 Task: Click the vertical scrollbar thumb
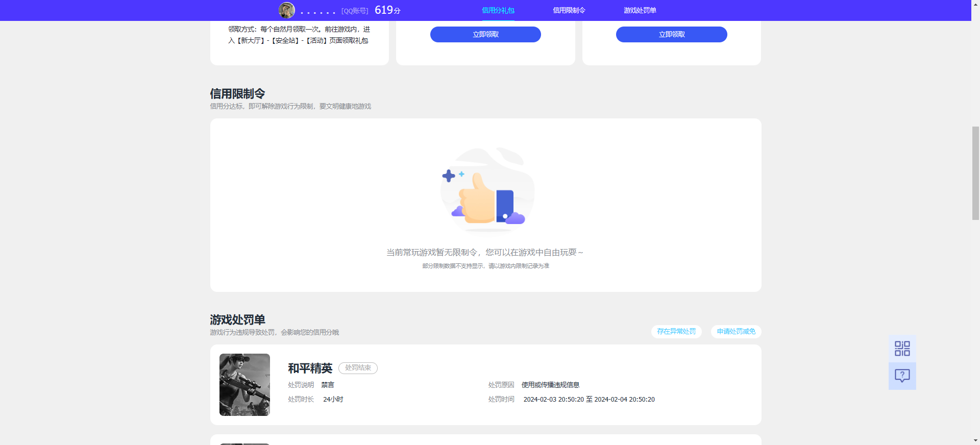click(975, 173)
